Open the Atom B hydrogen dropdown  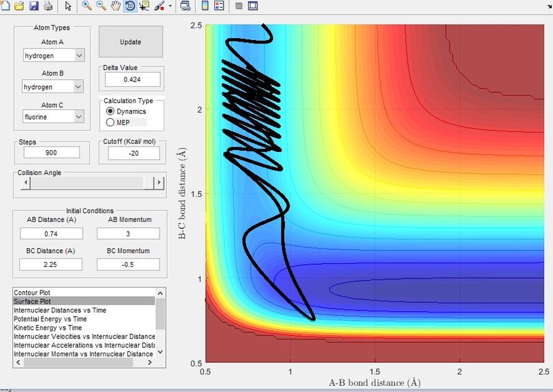click(x=53, y=87)
